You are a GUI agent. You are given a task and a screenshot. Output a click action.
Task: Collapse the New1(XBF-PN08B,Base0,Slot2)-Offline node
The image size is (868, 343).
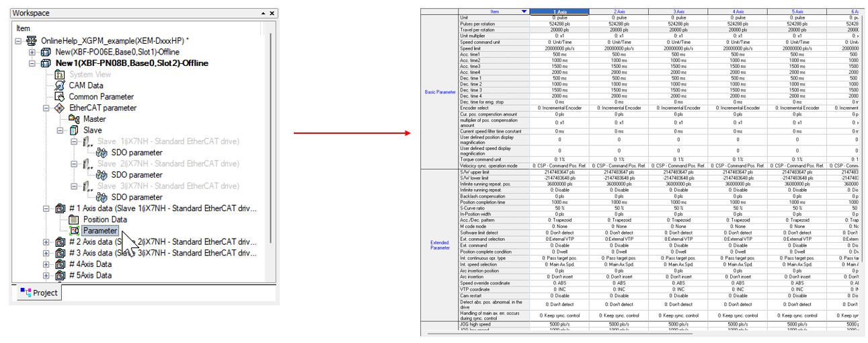pyautogui.click(x=33, y=64)
